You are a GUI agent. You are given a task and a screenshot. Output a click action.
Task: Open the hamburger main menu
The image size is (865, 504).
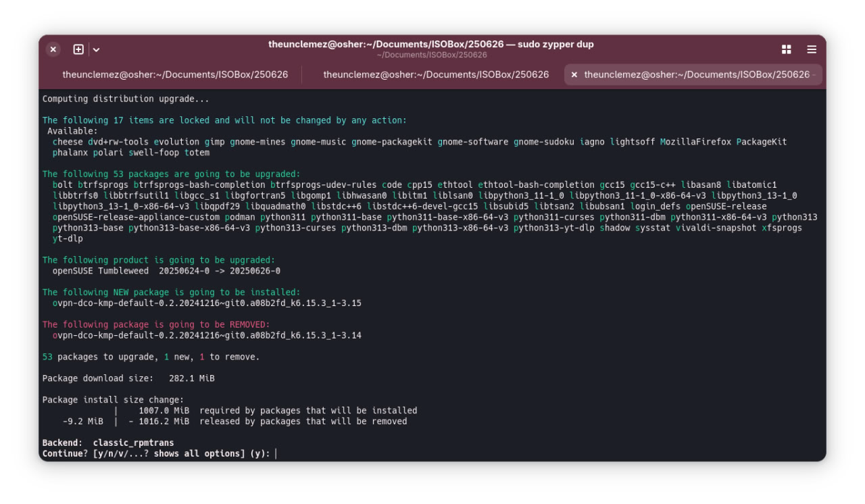(812, 49)
